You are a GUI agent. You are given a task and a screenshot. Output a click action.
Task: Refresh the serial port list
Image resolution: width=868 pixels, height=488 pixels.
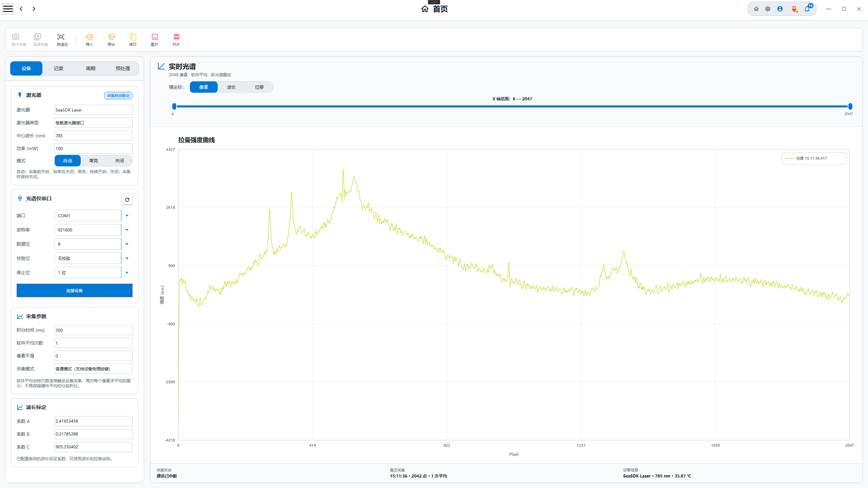click(x=127, y=200)
